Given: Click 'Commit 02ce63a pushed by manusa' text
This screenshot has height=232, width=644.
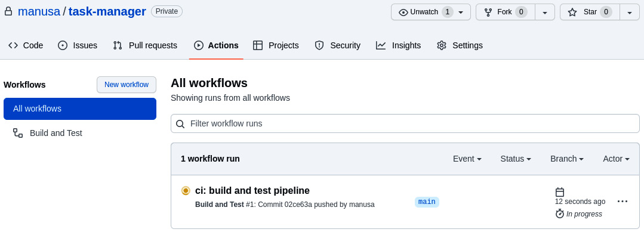Looking at the screenshot, I should coord(316,205).
